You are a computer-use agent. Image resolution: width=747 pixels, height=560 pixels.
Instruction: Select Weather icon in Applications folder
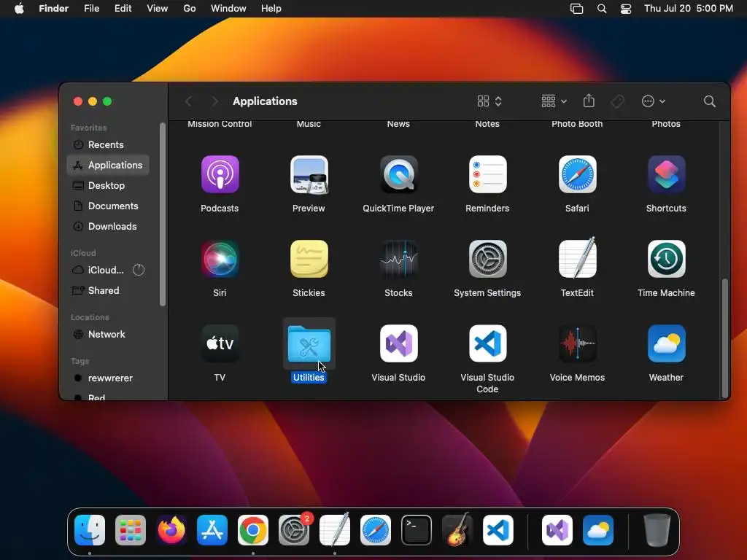666,343
